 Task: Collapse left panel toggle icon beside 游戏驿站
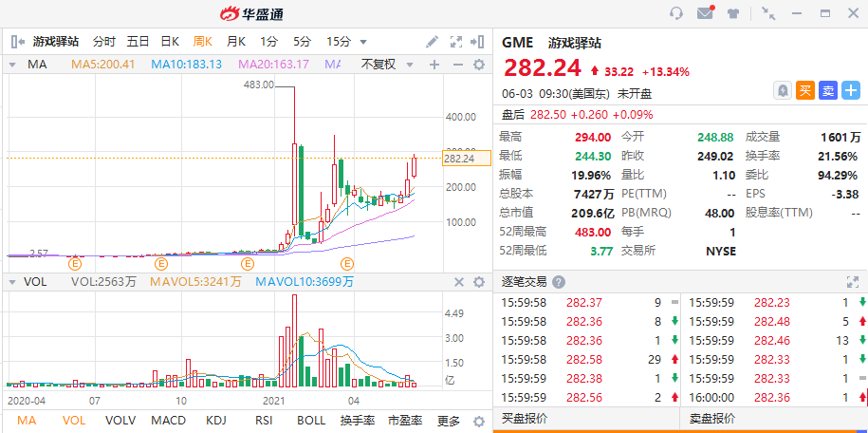18,42
